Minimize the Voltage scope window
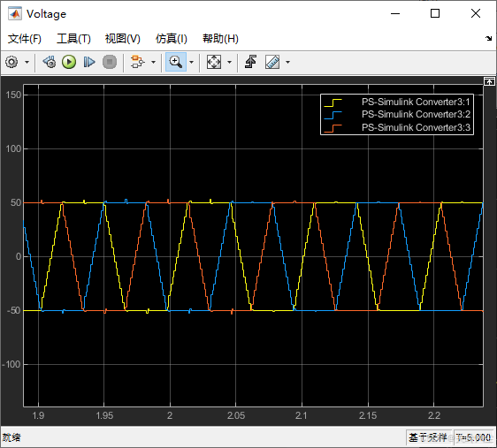This screenshot has width=497, height=448. click(x=395, y=13)
